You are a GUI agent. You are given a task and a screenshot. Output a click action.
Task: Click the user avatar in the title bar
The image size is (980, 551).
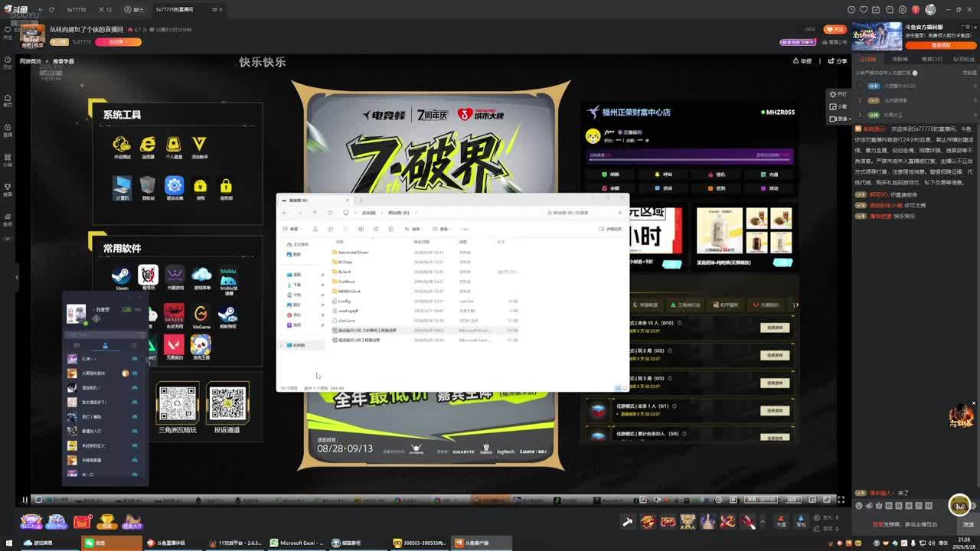coord(930,9)
